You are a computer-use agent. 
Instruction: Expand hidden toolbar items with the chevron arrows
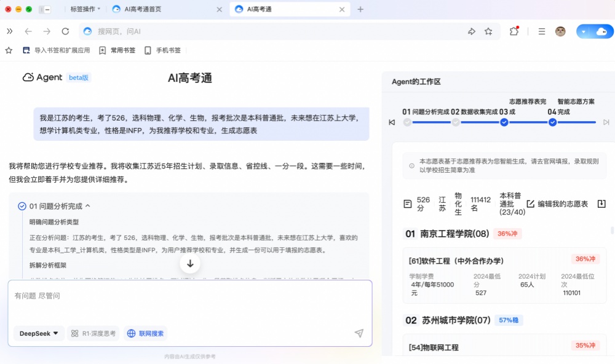coord(9,31)
